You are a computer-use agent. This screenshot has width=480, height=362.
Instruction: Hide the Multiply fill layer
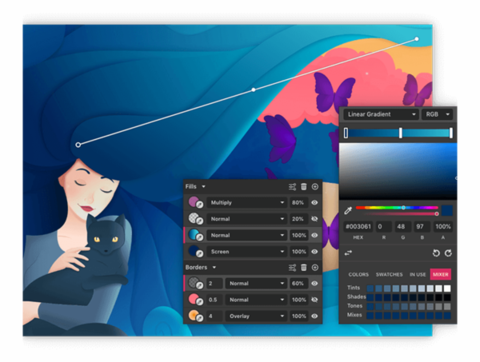point(314,203)
